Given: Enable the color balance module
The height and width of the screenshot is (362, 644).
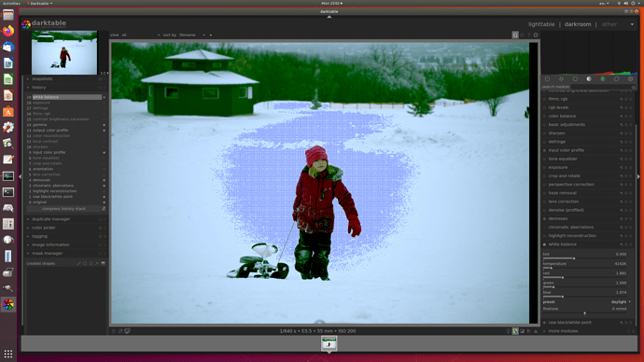Looking at the screenshot, I should pos(545,116).
